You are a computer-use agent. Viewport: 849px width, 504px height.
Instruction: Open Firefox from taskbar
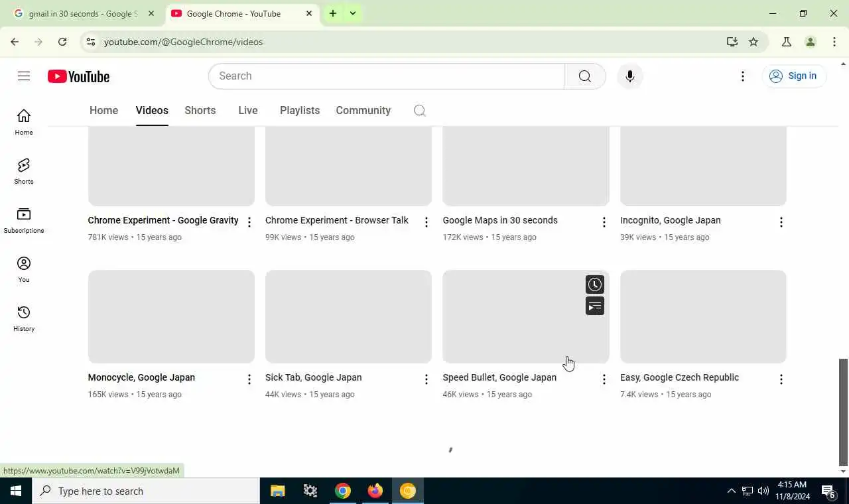point(375,491)
